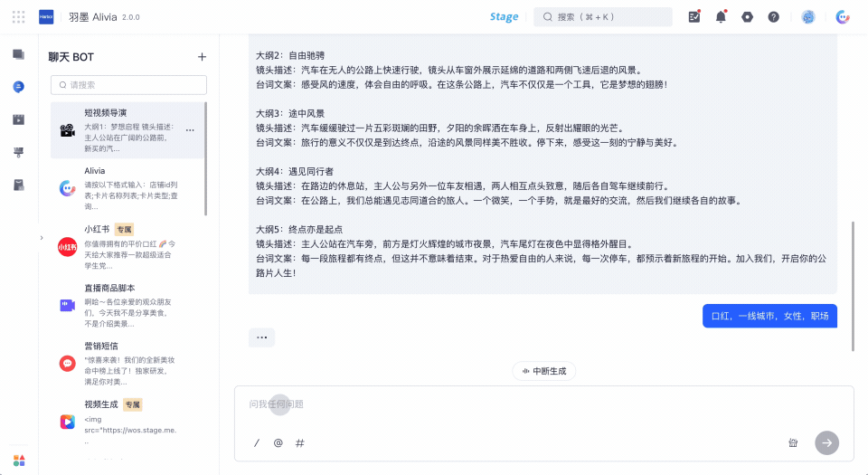Click the 专属 tag next to 小红书
The width and height of the screenshot is (868, 475).
point(124,229)
